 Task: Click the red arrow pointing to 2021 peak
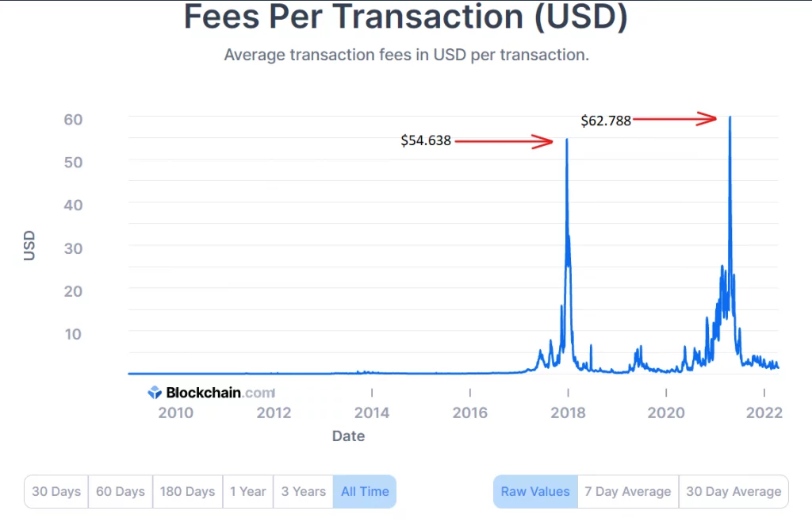point(675,119)
